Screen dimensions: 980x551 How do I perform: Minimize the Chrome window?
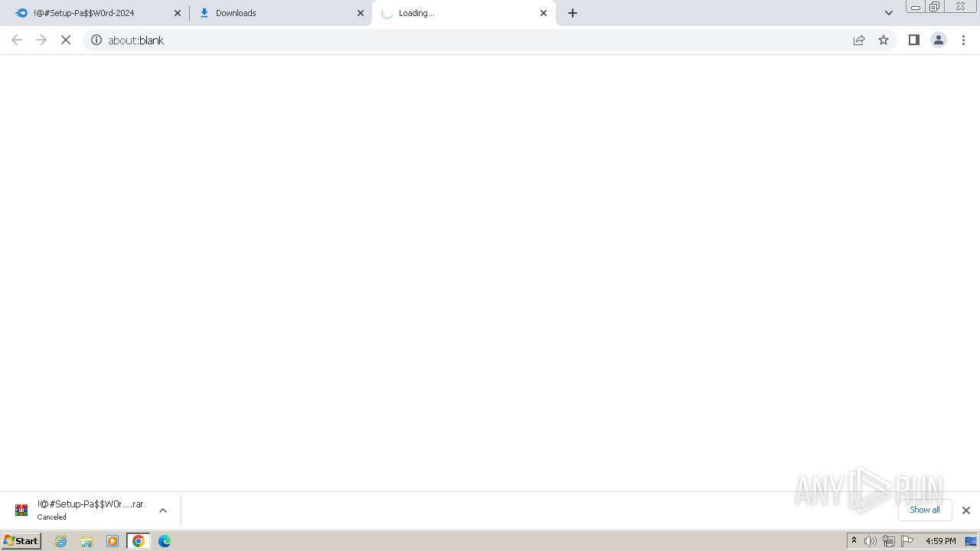pyautogui.click(x=916, y=7)
